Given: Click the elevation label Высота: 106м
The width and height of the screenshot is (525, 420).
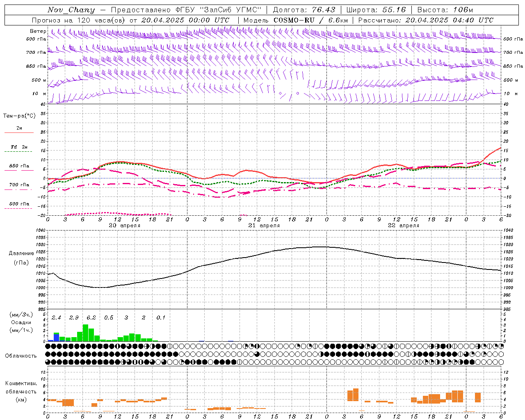Looking at the screenshot, I should point(445,10).
